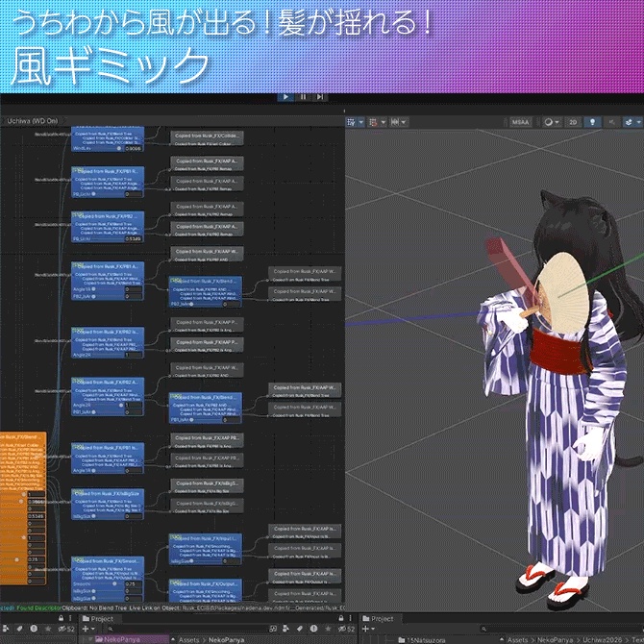The width and height of the screenshot is (644, 644).
Task: Toggle hidden packages 52 icon, far left
Action: pos(66,629)
